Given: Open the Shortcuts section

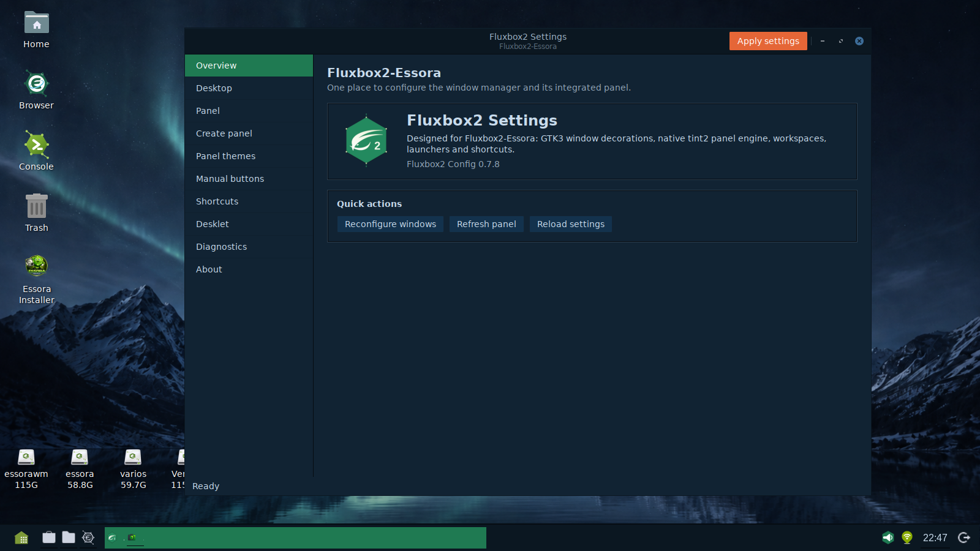Looking at the screenshot, I should 249,201.
